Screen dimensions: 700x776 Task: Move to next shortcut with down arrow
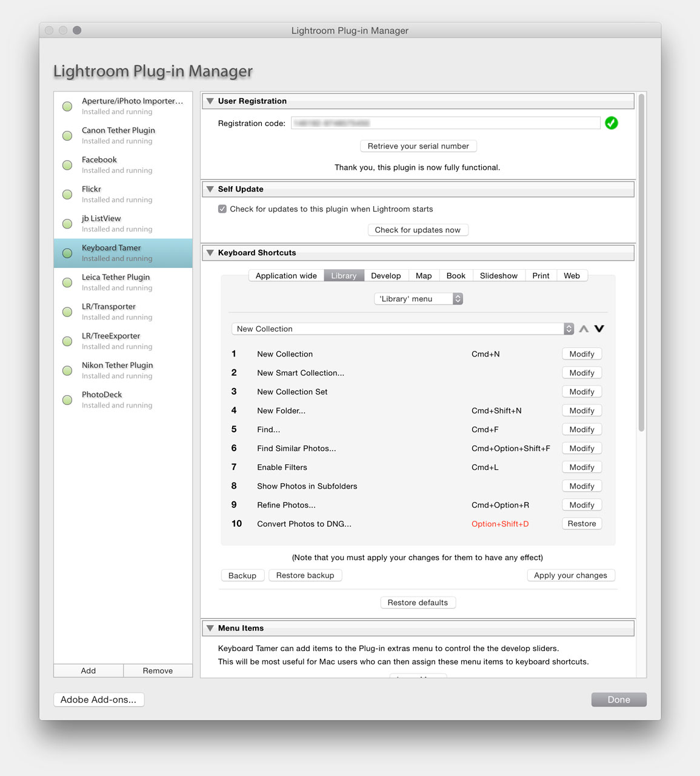tap(599, 329)
